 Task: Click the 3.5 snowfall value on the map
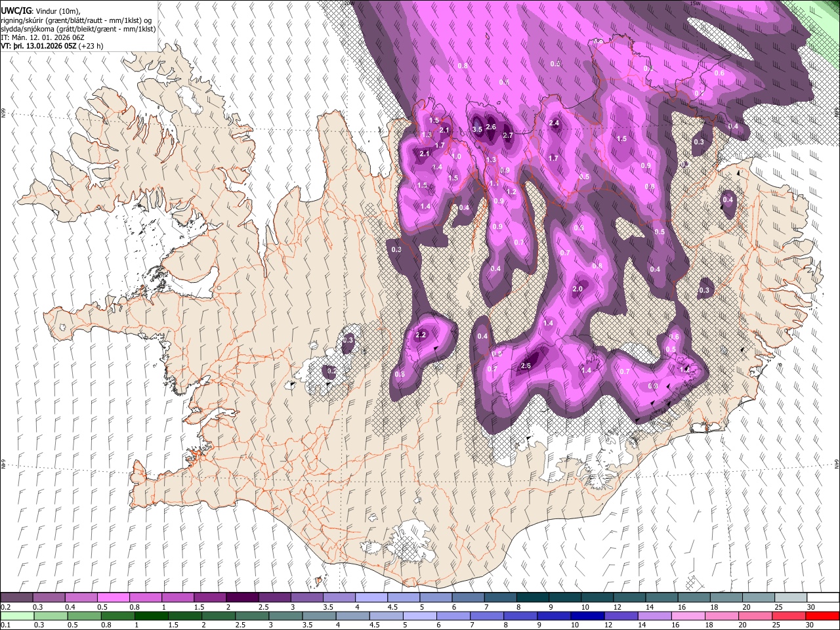coord(477,129)
